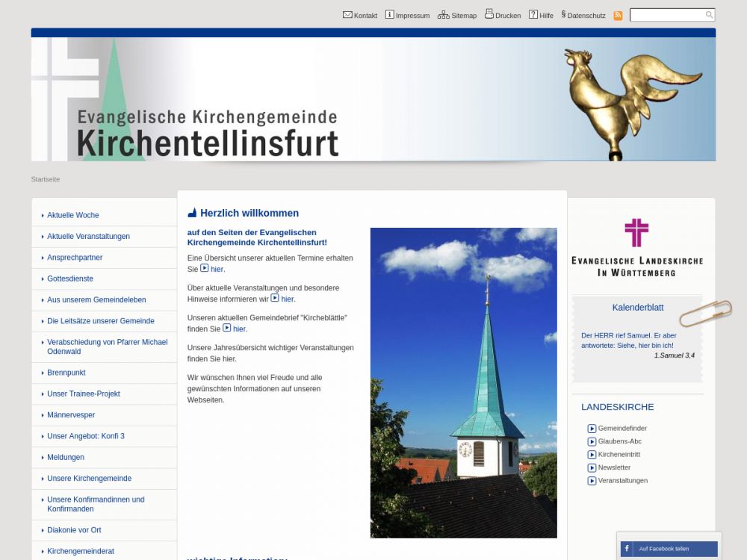Click the Evangelische Landeskirche Württemberg logo

click(636, 248)
